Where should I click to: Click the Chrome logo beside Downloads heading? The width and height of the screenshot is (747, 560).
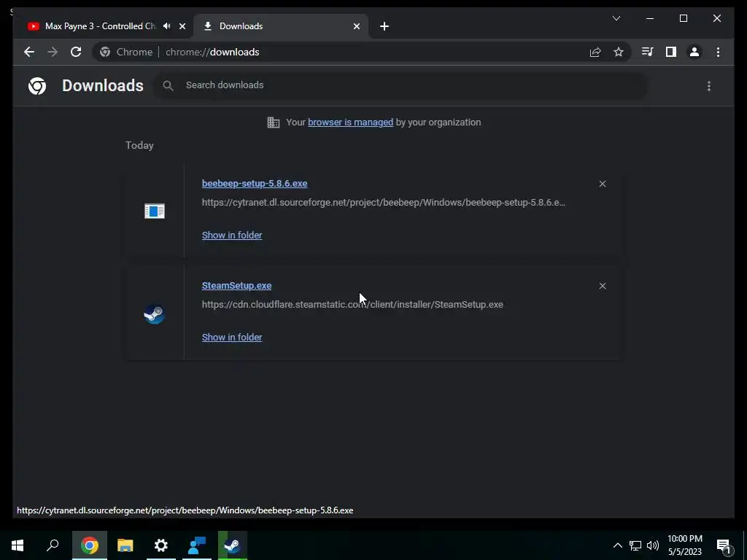(x=37, y=86)
